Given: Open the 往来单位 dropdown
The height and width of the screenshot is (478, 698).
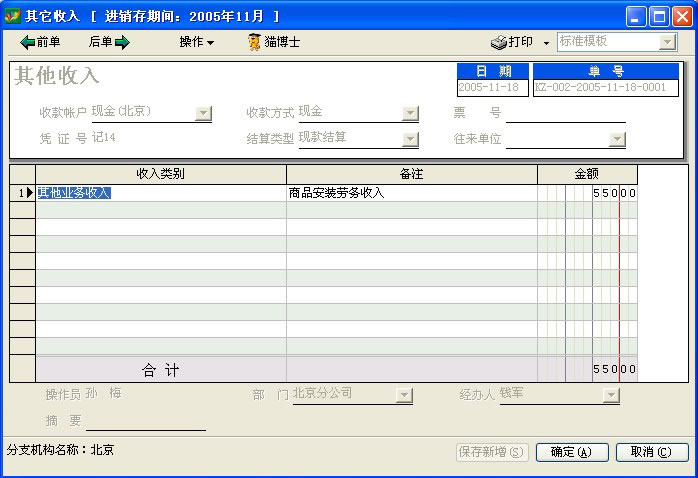Looking at the screenshot, I should click(x=617, y=139).
